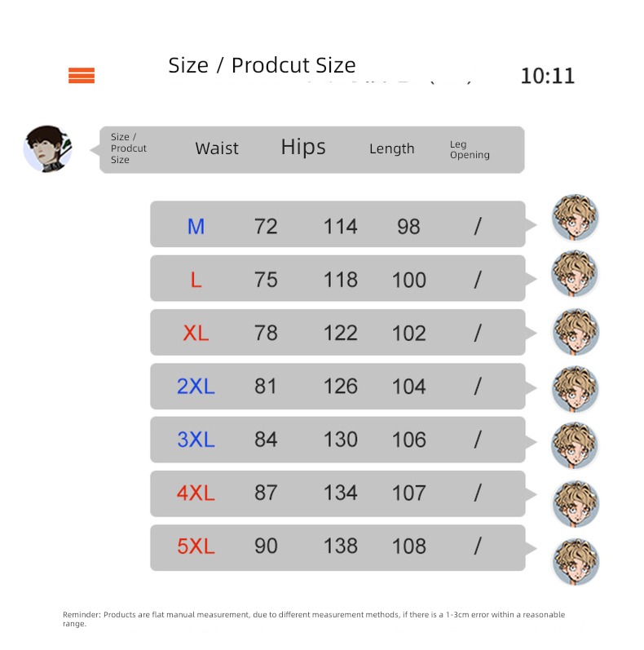The image size is (644, 650).
Task: Open the orange hamburger menu icon
Action: 82,76
